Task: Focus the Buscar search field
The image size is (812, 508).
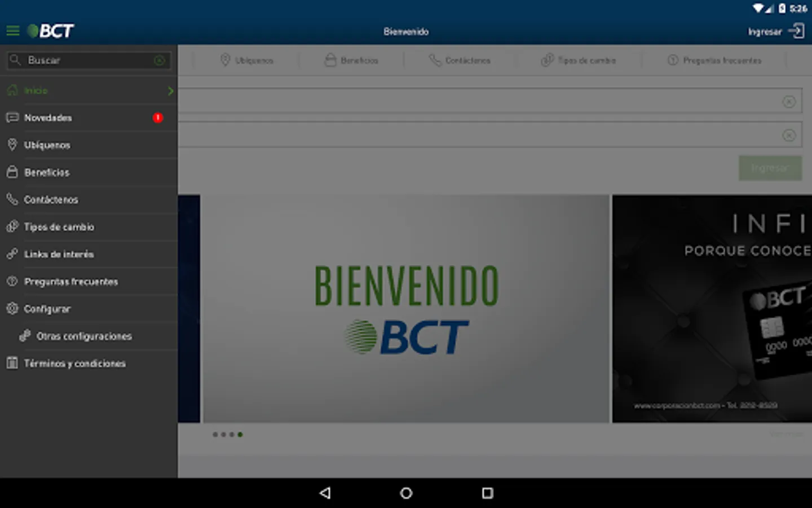Action: [x=89, y=60]
